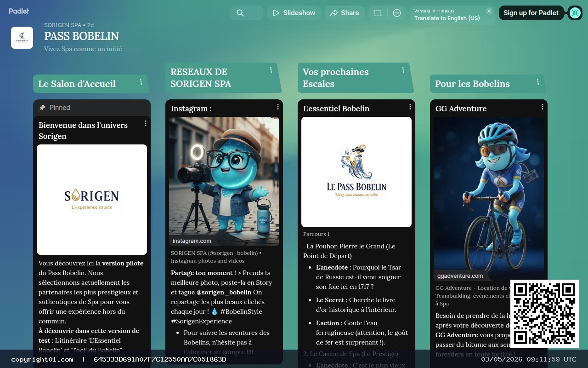
Task: Click 'Partage ton moment !' text
Action: [203, 273]
